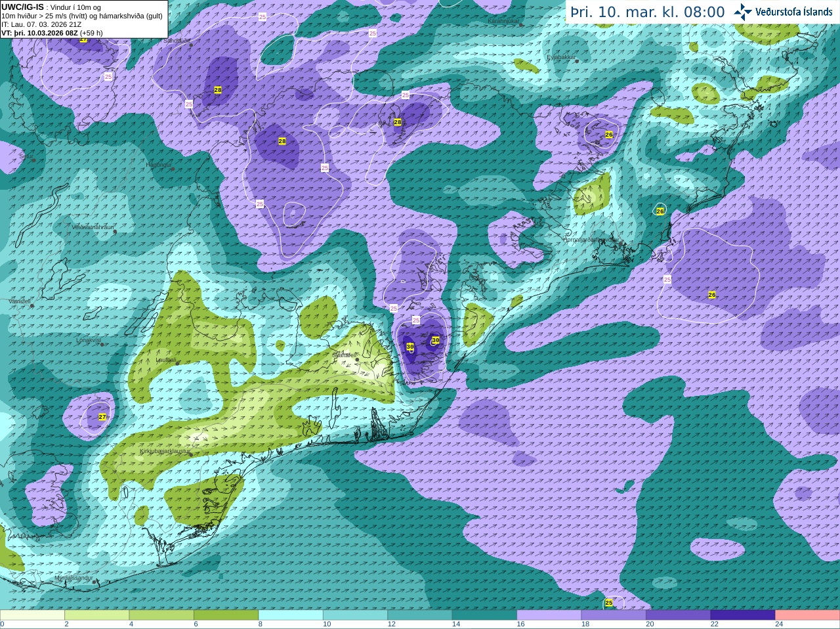
Task: Pick the 4–6 m/s green legend swatch
Action: [161, 615]
